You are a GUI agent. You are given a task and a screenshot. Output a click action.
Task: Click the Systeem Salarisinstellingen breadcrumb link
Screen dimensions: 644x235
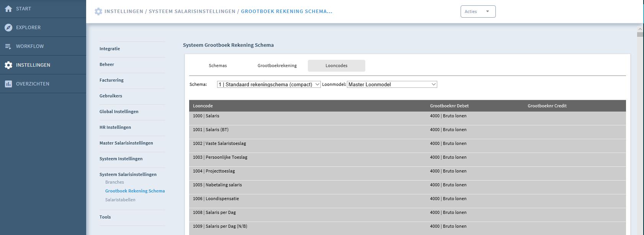(192, 12)
